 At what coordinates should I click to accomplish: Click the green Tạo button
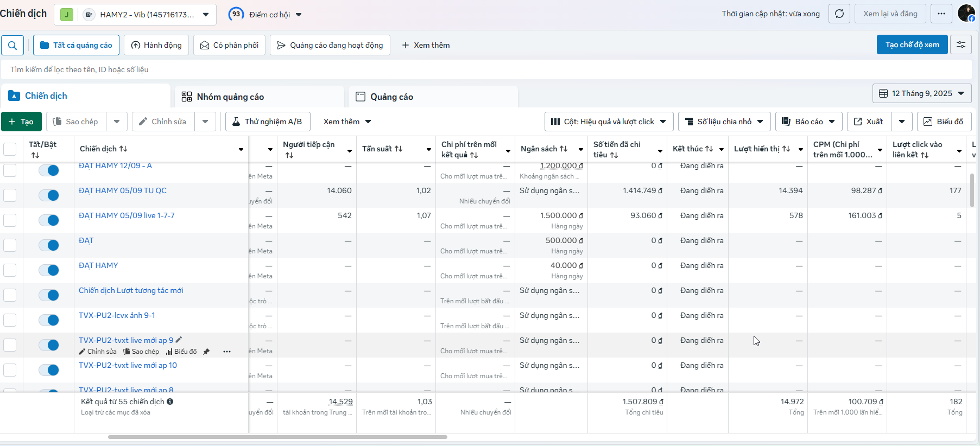point(21,122)
